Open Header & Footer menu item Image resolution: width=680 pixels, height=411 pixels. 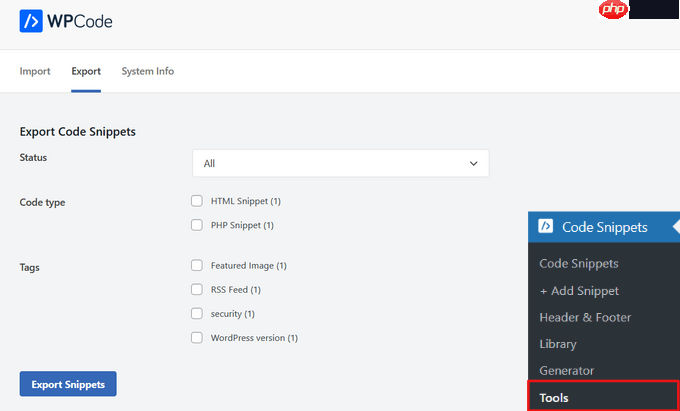(x=585, y=317)
